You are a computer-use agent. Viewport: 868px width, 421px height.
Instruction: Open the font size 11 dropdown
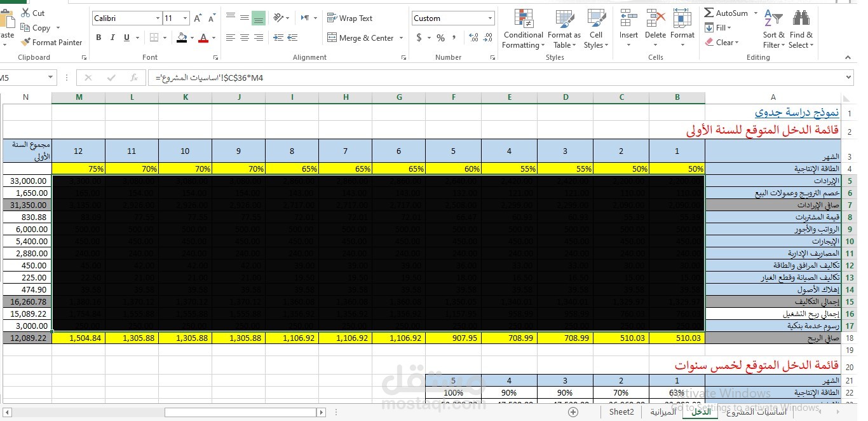click(185, 18)
